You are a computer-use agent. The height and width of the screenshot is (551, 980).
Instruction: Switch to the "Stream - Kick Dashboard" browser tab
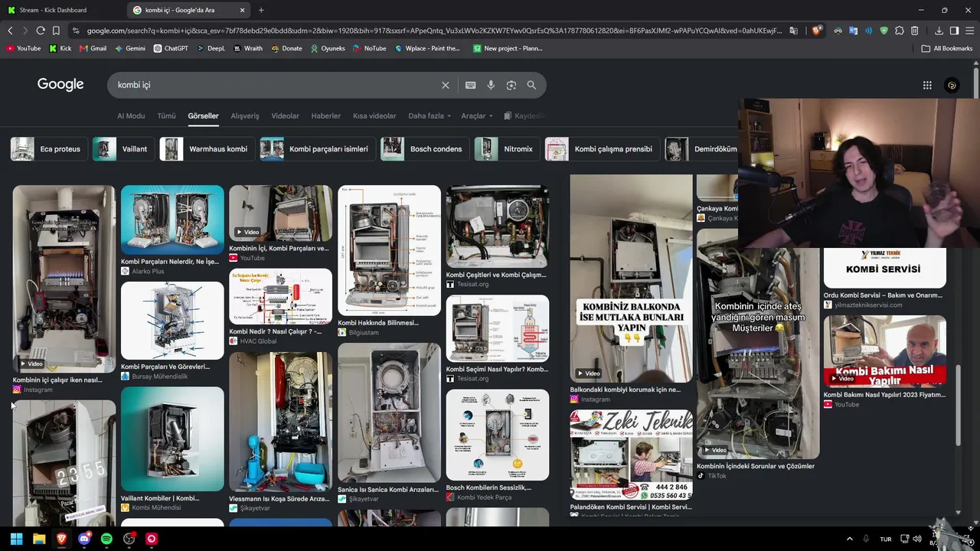(61, 10)
